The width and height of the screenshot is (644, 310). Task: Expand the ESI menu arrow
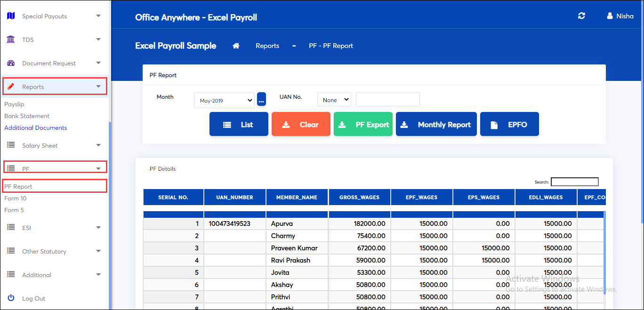[98, 228]
